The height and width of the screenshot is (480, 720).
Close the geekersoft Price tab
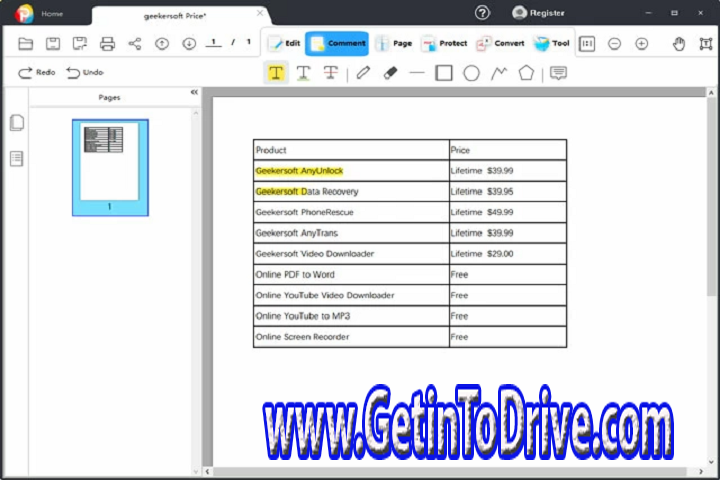point(260,13)
